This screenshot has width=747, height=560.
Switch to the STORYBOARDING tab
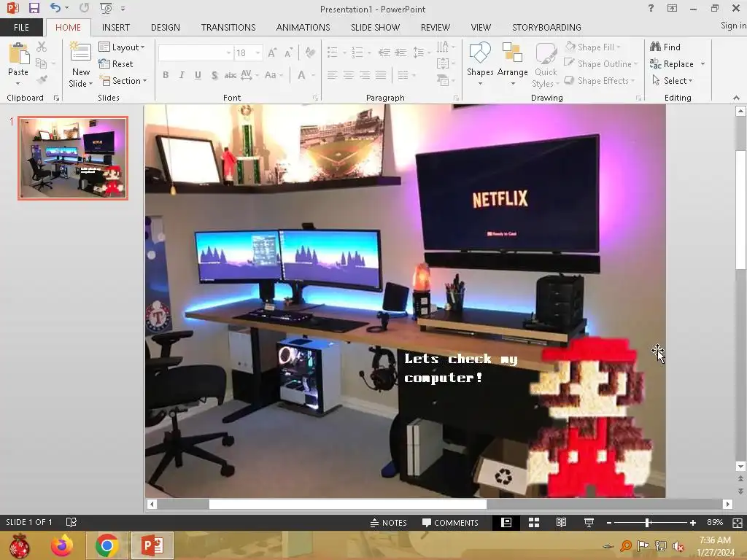point(546,27)
